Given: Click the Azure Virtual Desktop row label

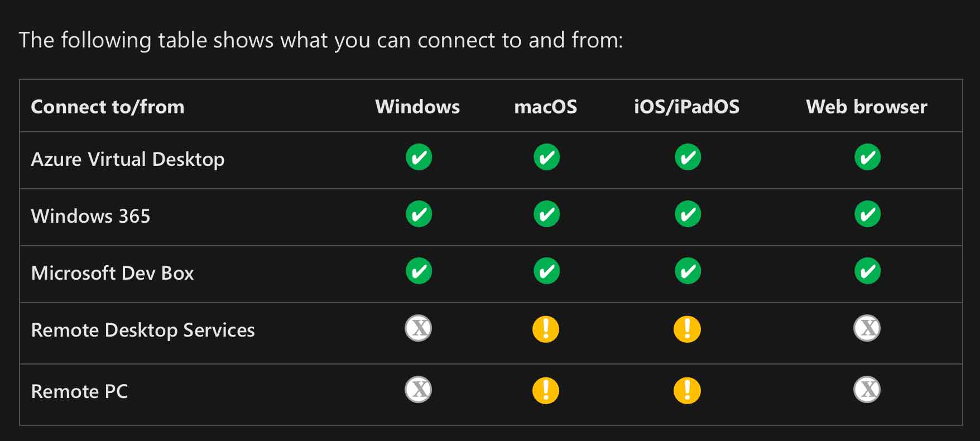Looking at the screenshot, I should point(128,160).
